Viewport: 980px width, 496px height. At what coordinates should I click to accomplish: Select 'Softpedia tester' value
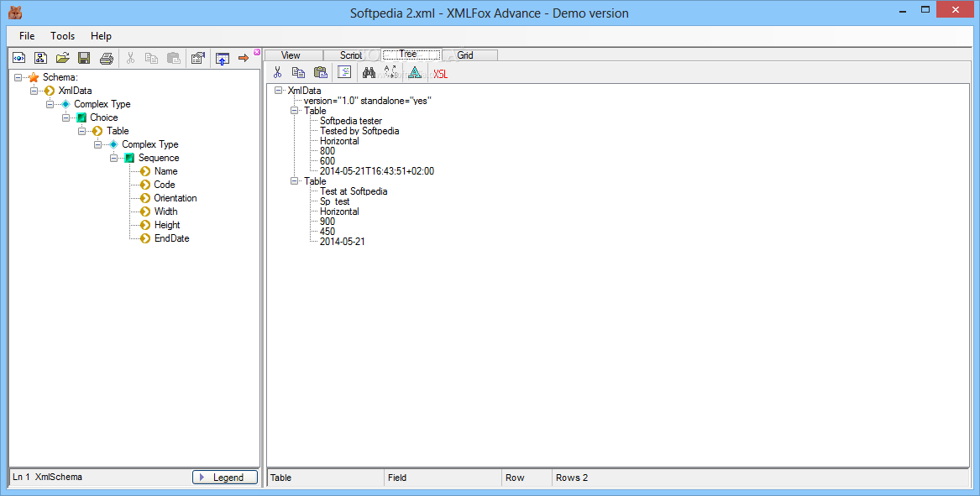351,121
